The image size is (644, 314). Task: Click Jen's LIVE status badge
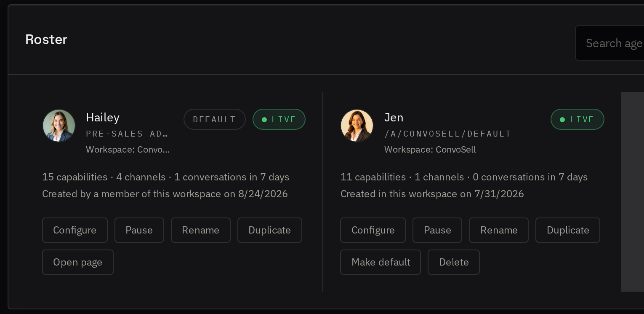[x=577, y=119]
